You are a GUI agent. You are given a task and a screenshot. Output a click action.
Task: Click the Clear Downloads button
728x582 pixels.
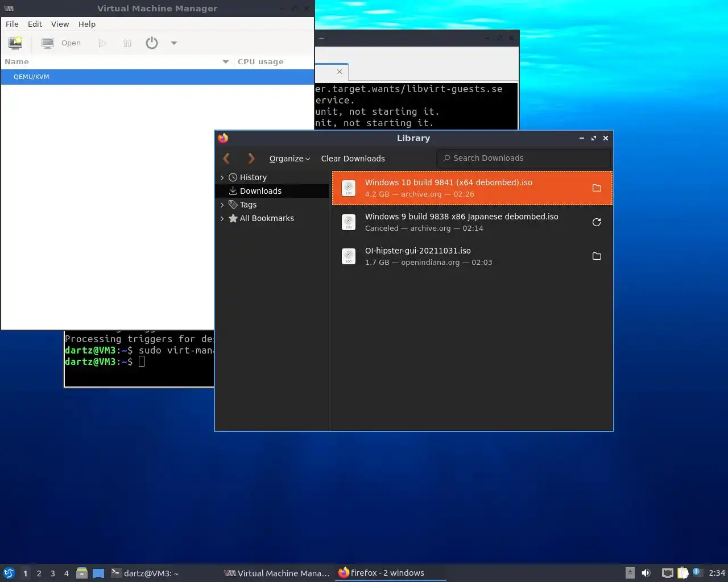pyautogui.click(x=353, y=159)
